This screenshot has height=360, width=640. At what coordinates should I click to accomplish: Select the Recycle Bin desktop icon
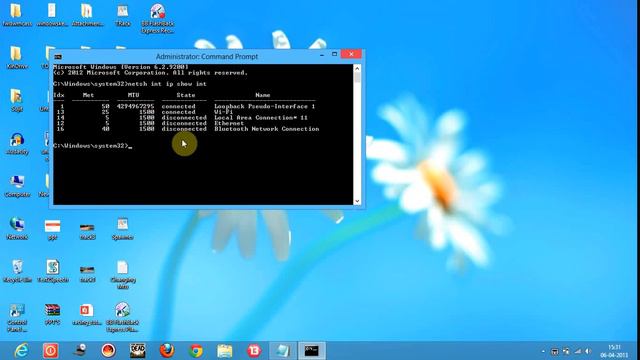pos(17,271)
